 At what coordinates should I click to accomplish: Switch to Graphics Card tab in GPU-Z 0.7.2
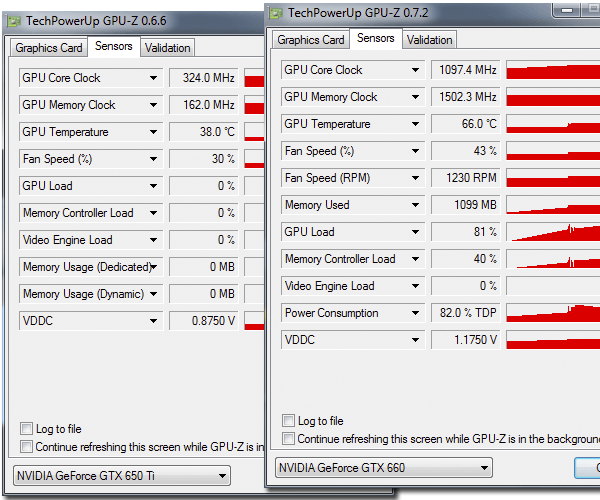tap(311, 40)
